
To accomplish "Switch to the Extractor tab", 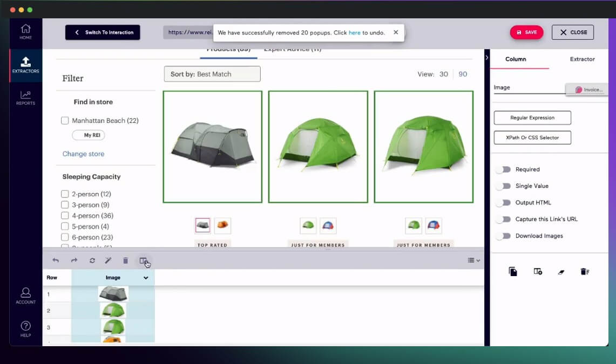I will click(x=582, y=59).
